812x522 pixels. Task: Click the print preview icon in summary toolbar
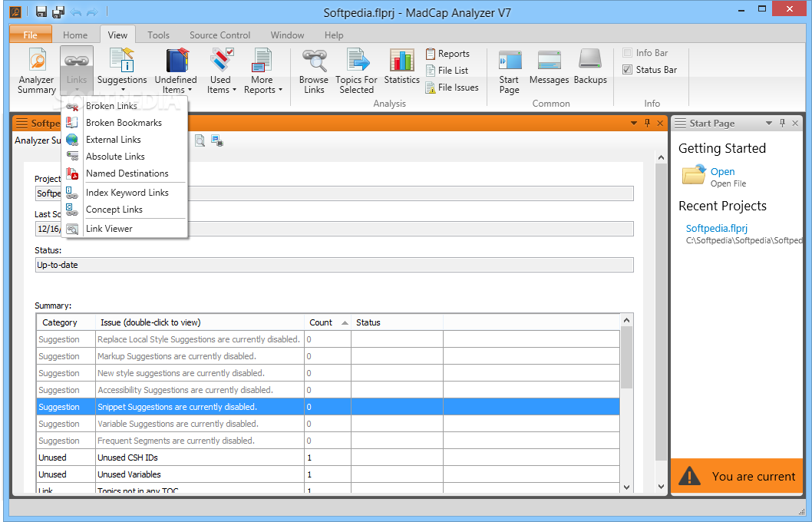point(200,140)
